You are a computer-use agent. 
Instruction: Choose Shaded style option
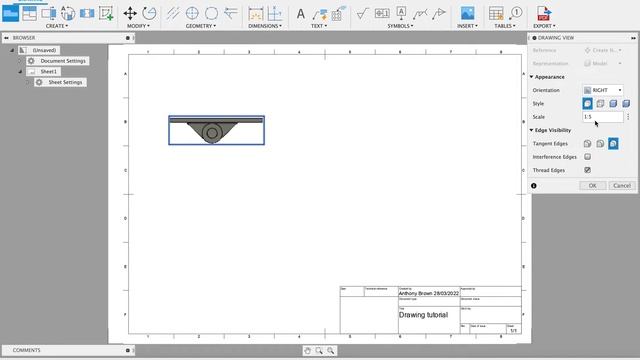(613, 104)
